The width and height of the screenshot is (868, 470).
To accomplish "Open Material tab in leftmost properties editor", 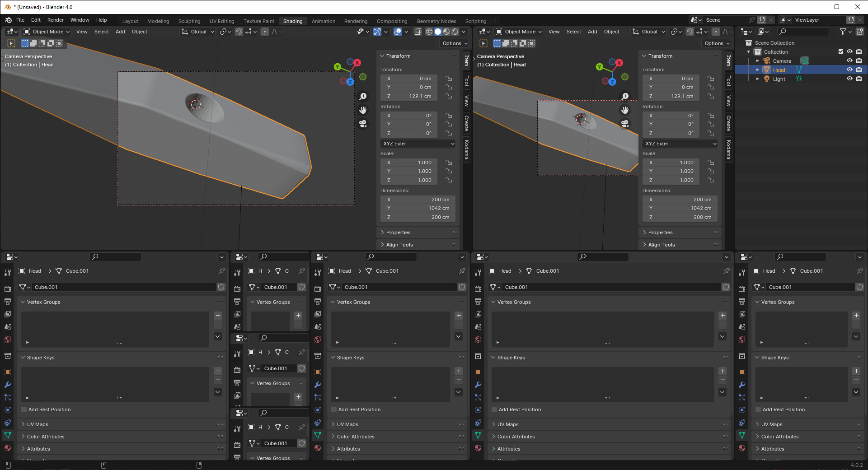I will [8, 448].
